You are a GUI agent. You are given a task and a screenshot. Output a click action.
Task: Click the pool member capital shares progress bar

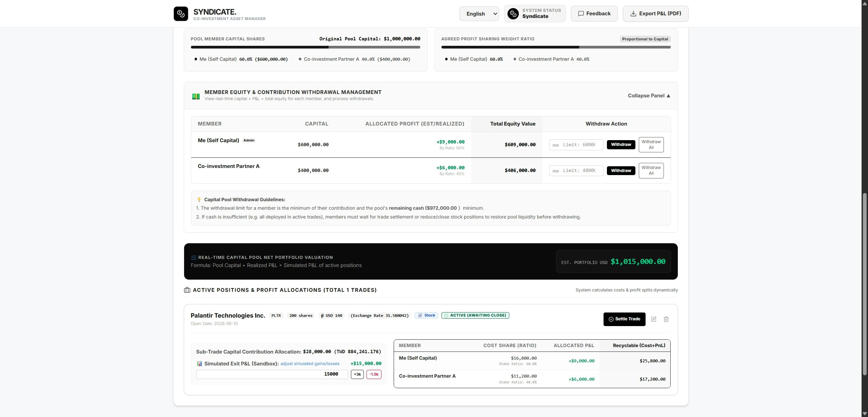tap(305, 47)
